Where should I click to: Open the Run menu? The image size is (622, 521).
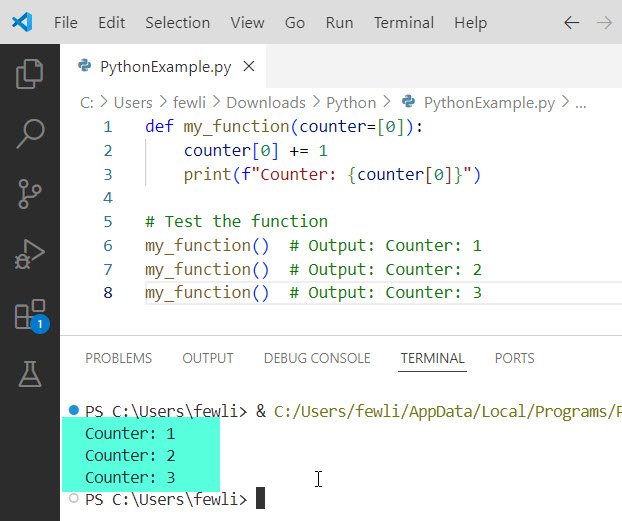[x=339, y=23]
